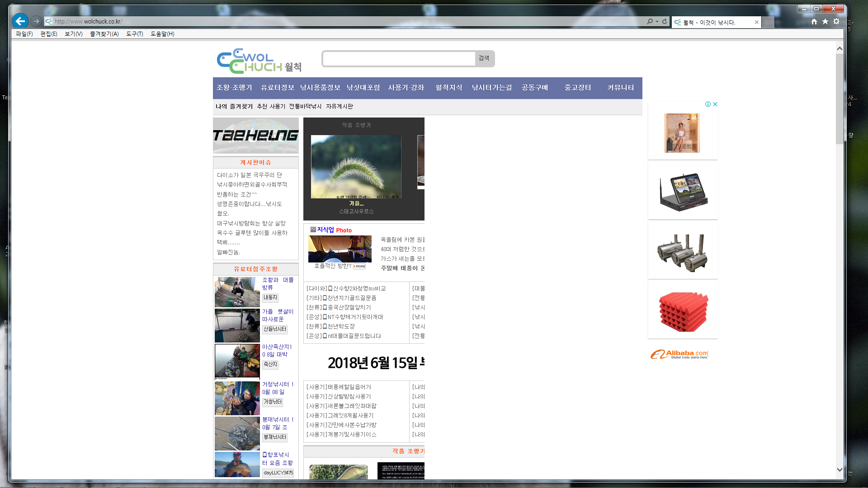Open the 보기(V) menu
The image size is (868, 488).
(73, 34)
